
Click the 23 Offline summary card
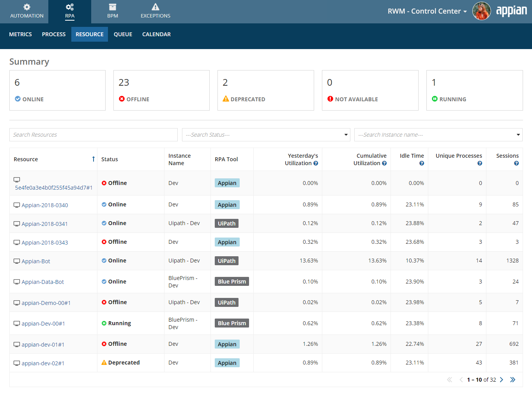coord(161,90)
